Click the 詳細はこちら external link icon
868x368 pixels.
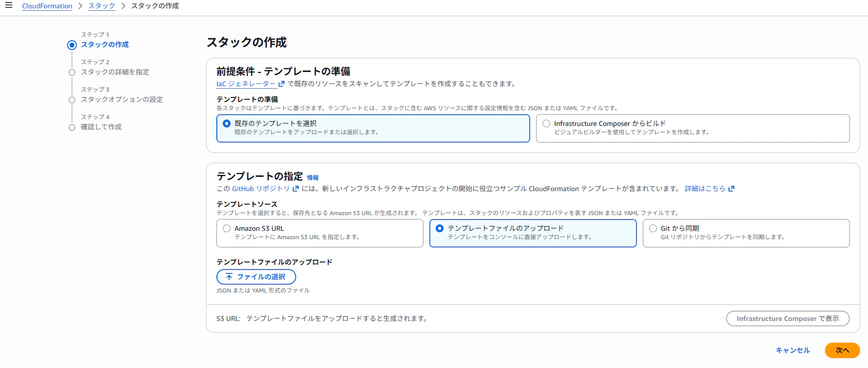coord(731,189)
